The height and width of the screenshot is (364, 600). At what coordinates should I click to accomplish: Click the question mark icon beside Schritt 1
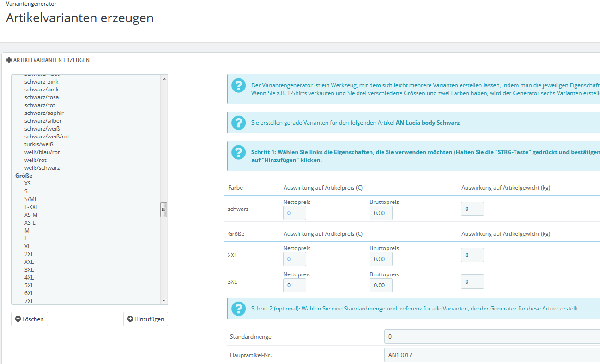click(238, 153)
